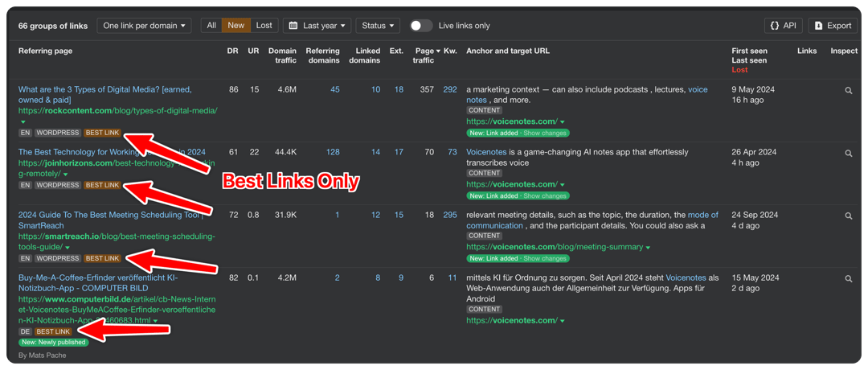Image resolution: width=868 pixels, height=370 pixels.
Task: Click keywords value 73
Action: pyautogui.click(x=452, y=152)
